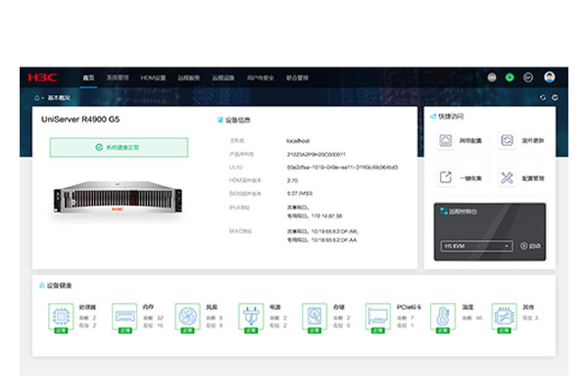Click the 内存 memory label

(148, 307)
